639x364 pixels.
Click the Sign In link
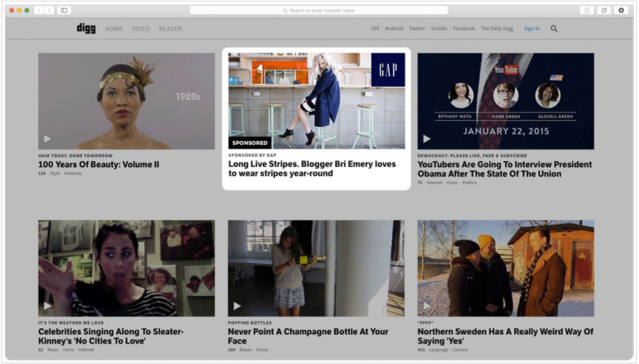[532, 28]
